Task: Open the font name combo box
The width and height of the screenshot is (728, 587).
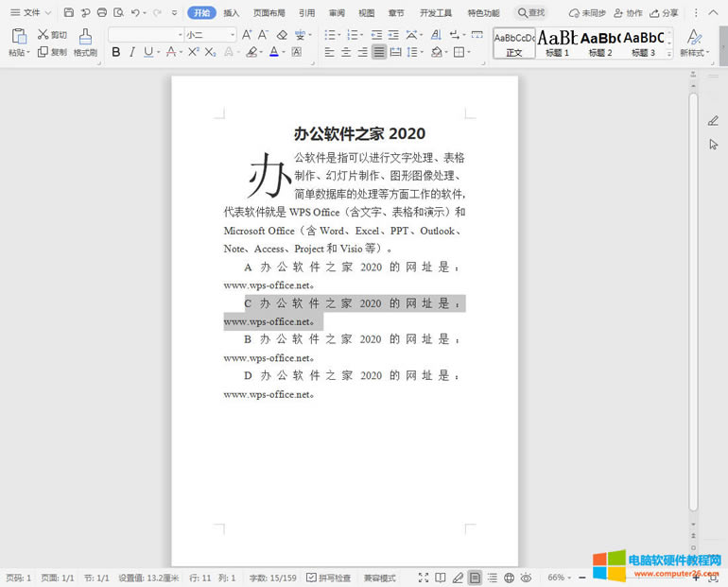Action: pos(146,35)
